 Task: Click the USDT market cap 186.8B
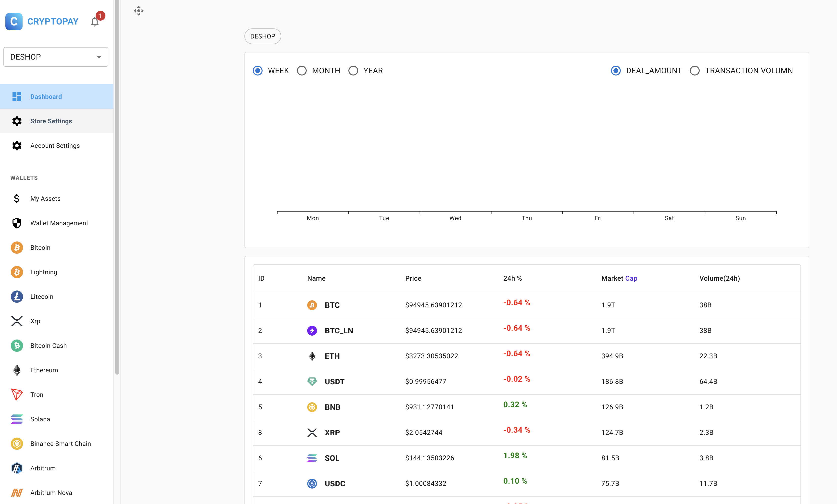click(612, 381)
